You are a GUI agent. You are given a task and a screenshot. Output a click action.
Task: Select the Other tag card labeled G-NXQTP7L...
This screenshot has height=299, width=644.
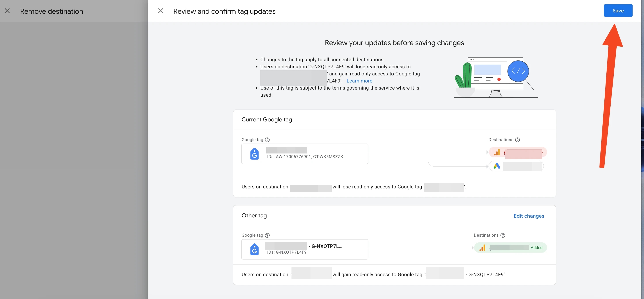(305, 249)
